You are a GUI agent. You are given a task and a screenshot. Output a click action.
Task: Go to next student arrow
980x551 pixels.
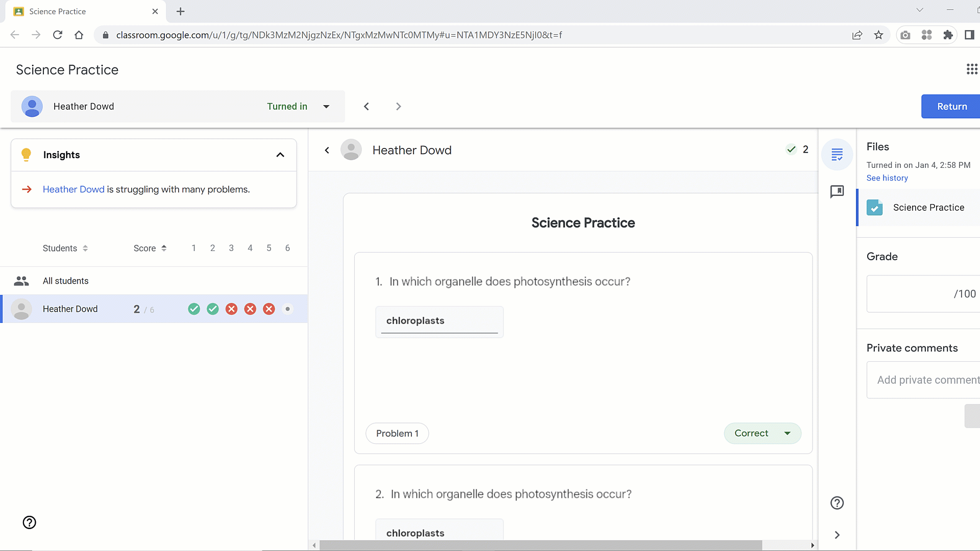pyautogui.click(x=399, y=107)
